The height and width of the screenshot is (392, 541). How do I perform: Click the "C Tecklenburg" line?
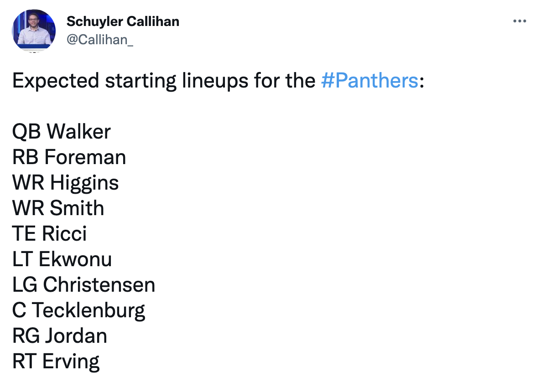coord(78,310)
